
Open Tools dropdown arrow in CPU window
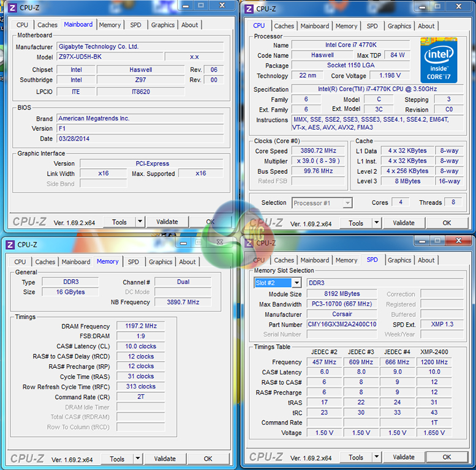376,223
